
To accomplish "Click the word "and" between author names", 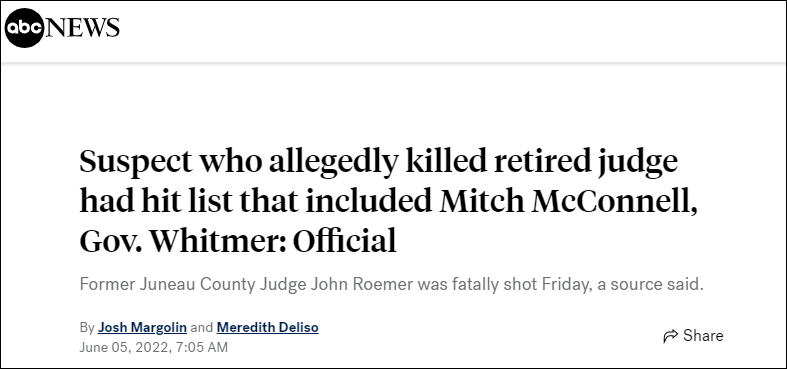I will (x=202, y=328).
